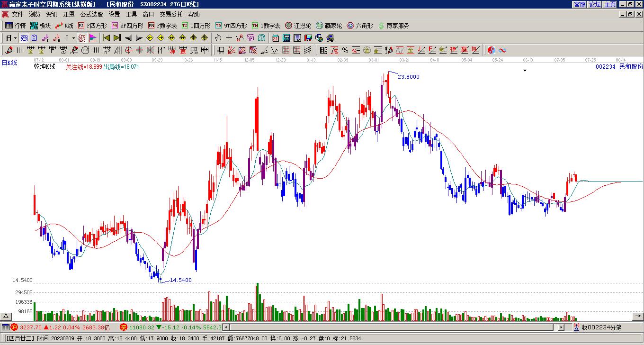Click the 论坛 forum link
This screenshot has width=644, height=345.
(x=595, y=4)
